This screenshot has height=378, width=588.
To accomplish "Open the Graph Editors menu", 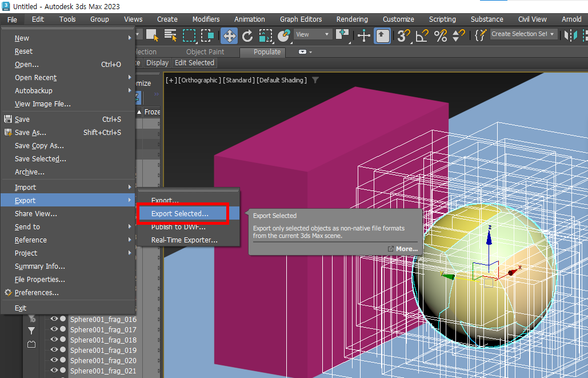I will pos(301,19).
